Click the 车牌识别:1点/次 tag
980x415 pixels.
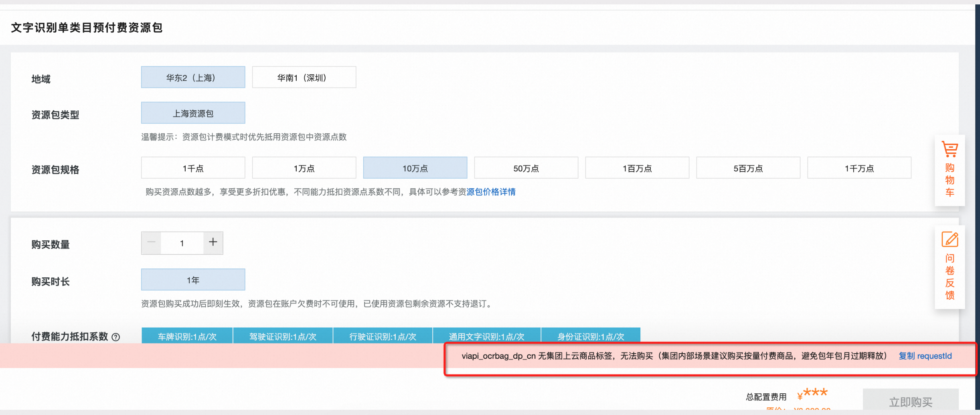click(x=187, y=336)
